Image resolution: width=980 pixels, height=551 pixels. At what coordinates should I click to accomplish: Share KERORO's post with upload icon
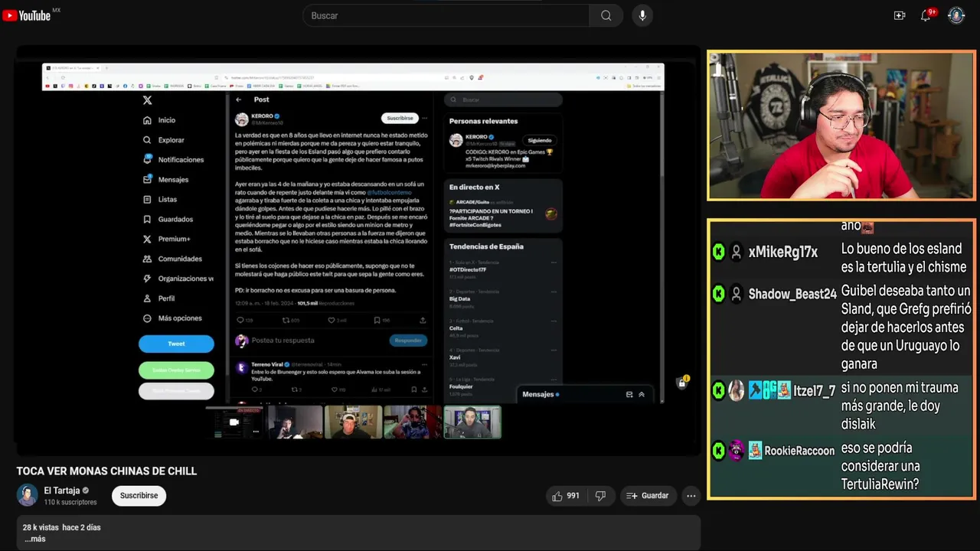423,321
